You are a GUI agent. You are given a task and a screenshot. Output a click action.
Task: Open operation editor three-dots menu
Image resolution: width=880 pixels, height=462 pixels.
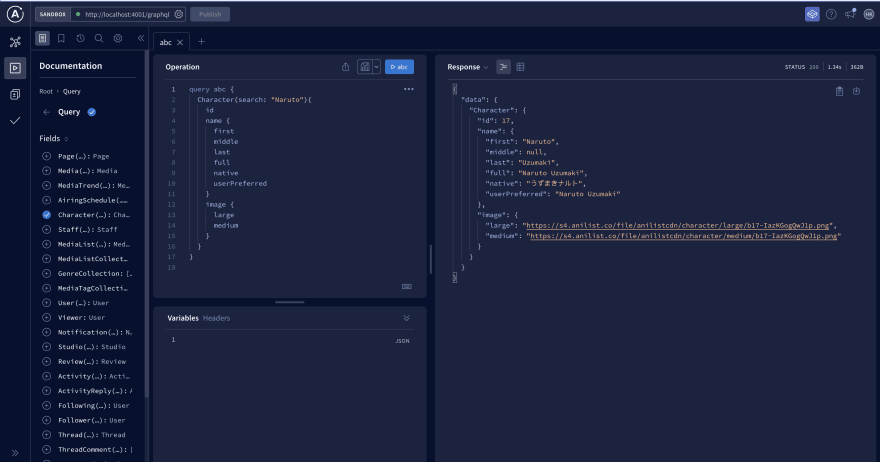pyautogui.click(x=409, y=89)
